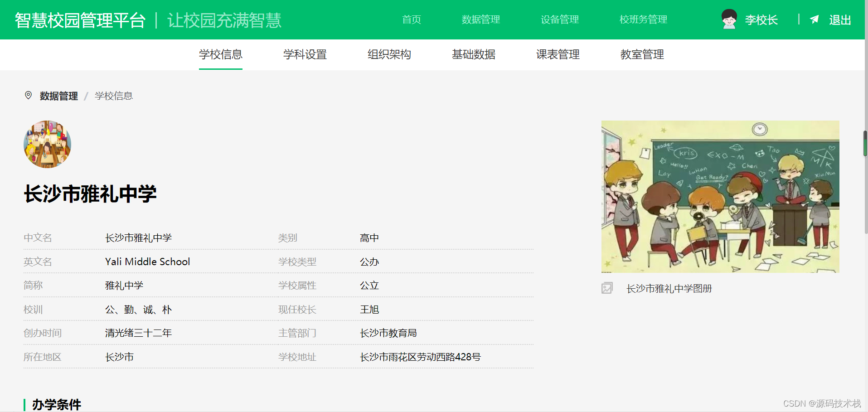Click the 主管部门 value 长沙市教育局
The height and width of the screenshot is (412, 868).
point(388,333)
